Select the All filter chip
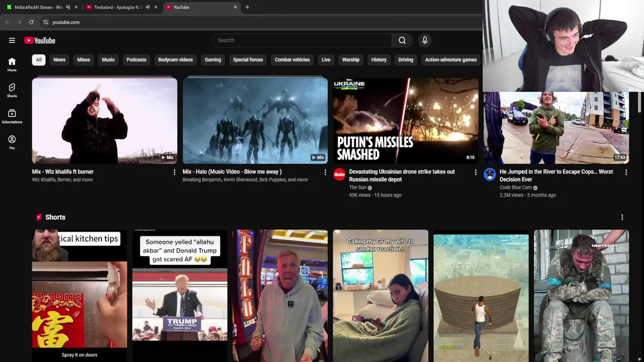The height and width of the screenshot is (362, 644). click(39, 60)
